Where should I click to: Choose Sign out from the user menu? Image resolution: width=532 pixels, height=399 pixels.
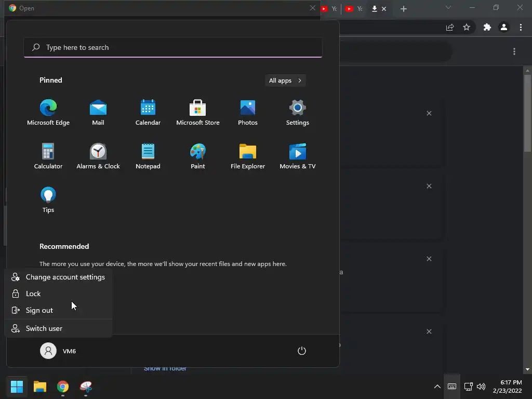tap(58, 311)
